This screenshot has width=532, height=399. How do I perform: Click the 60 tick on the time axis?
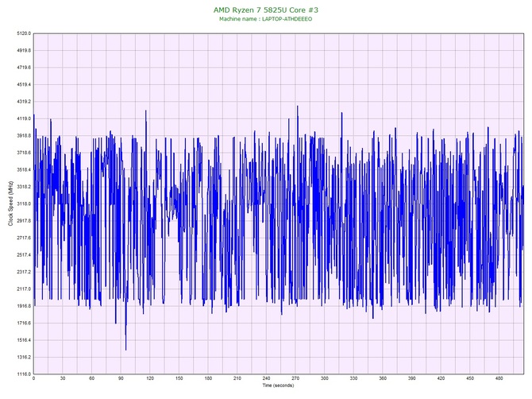[91, 378]
